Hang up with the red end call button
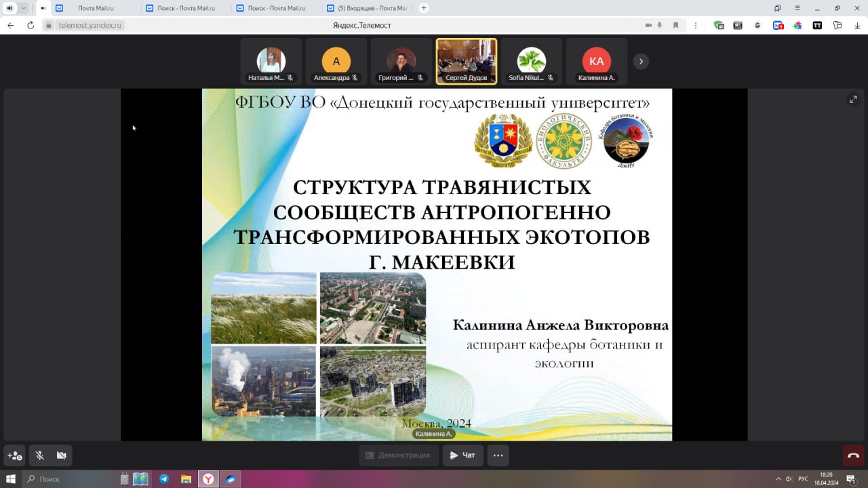 pos(853,455)
